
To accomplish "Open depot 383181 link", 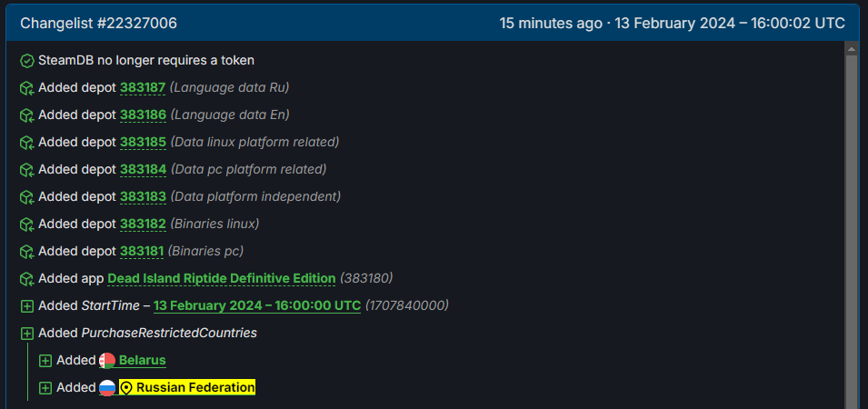I will click(x=142, y=251).
